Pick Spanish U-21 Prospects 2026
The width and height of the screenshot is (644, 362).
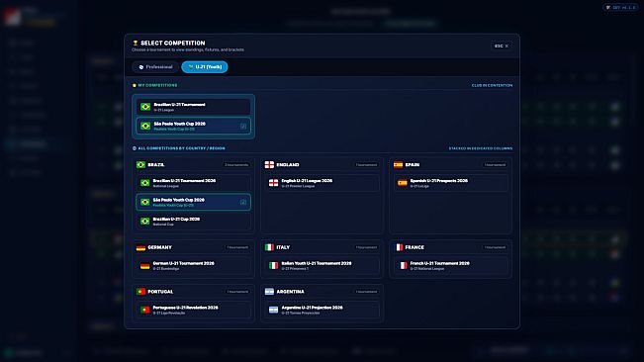pyautogui.click(x=450, y=183)
